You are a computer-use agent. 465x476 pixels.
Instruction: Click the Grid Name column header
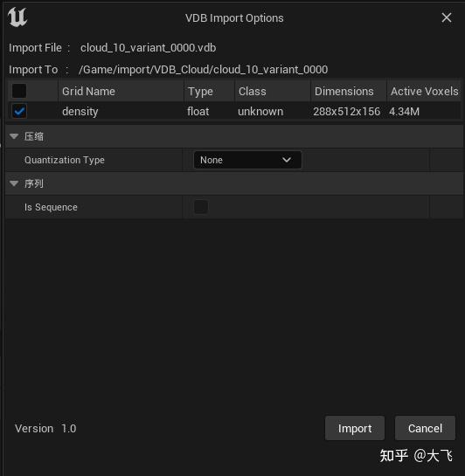tap(121, 91)
